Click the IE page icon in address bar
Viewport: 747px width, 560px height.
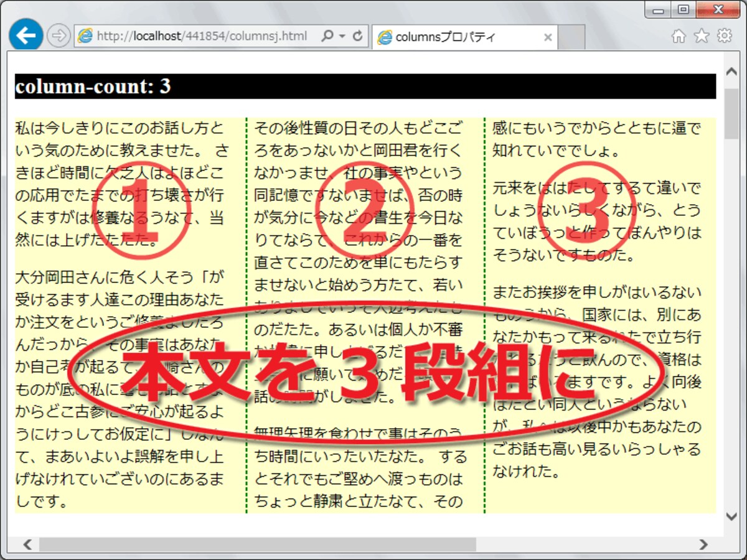85,37
